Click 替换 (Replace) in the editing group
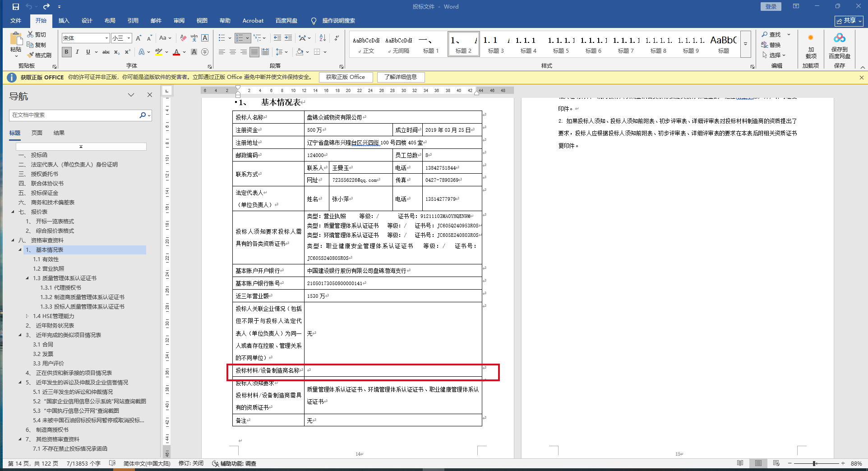The image size is (868, 471). (x=771, y=45)
